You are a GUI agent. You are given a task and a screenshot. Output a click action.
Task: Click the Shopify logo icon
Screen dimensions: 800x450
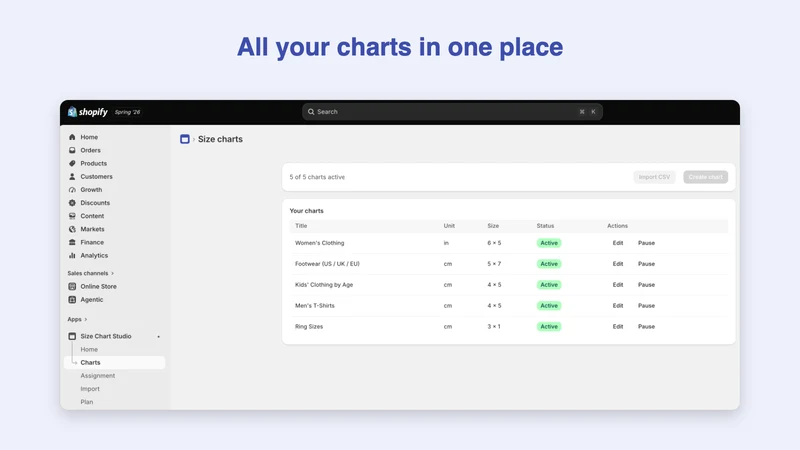[72, 111]
